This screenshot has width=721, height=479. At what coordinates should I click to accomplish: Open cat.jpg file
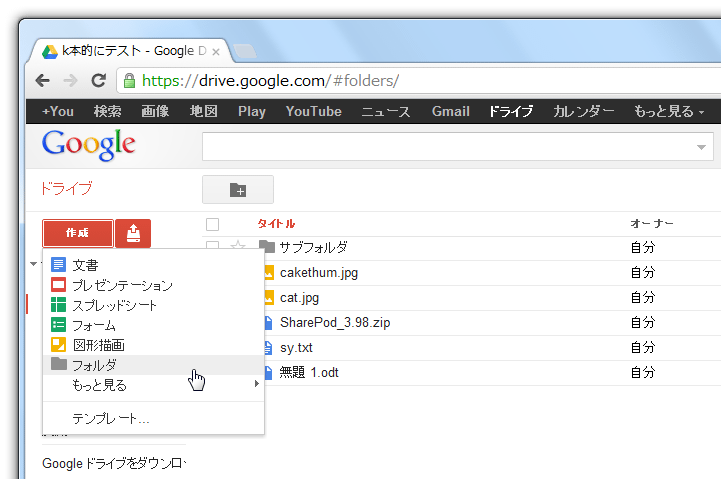tap(299, 298)
